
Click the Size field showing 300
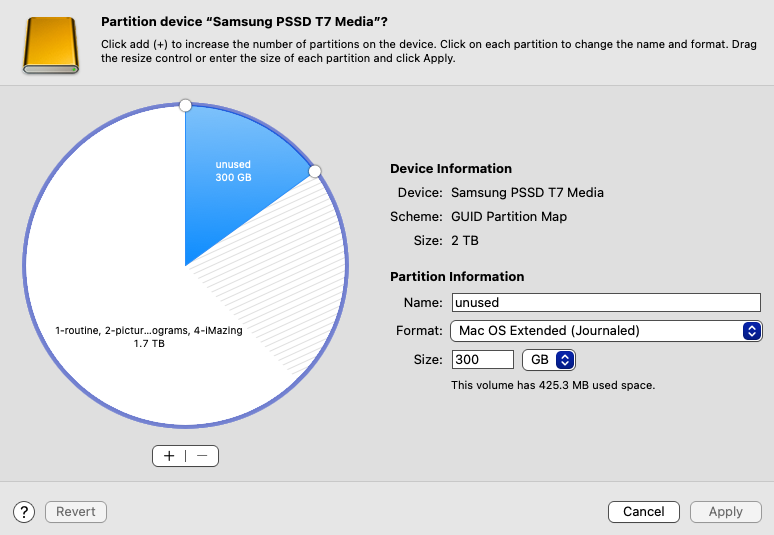tap(483, 360)
